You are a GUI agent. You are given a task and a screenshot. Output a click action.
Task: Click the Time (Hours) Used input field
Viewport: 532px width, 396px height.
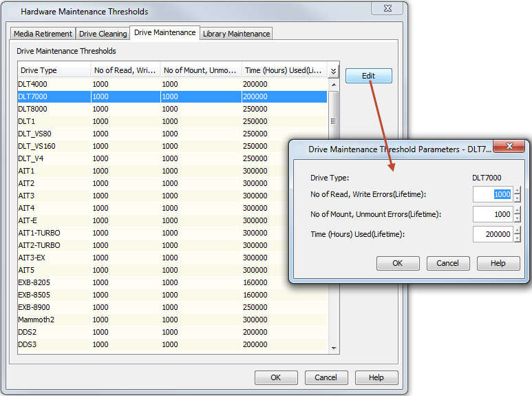[x=493, y=234]
